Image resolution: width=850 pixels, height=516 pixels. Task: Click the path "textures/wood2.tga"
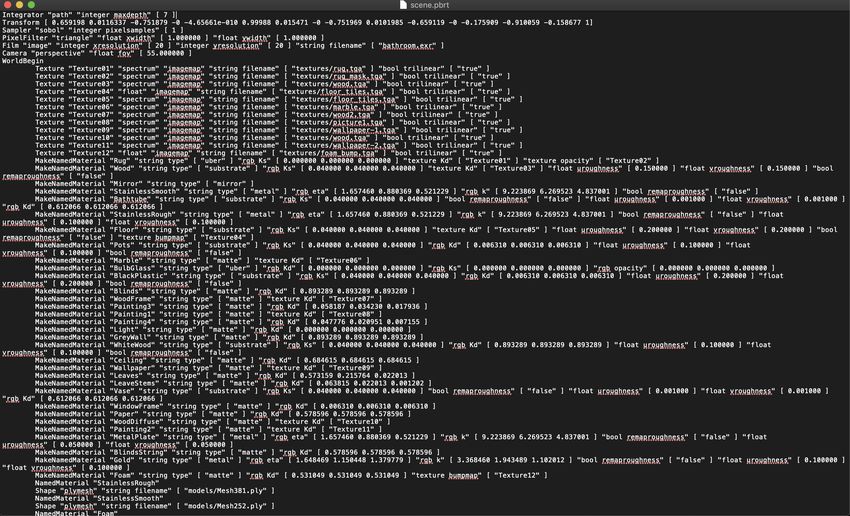coord(333,114)
